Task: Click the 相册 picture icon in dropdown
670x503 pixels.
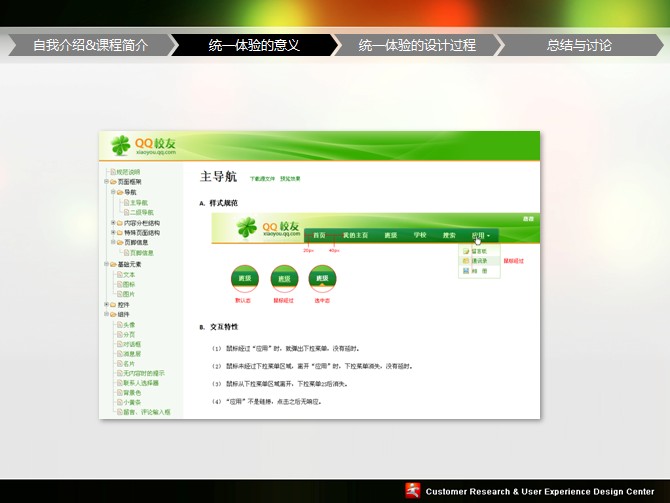Action: click(466, 271)
